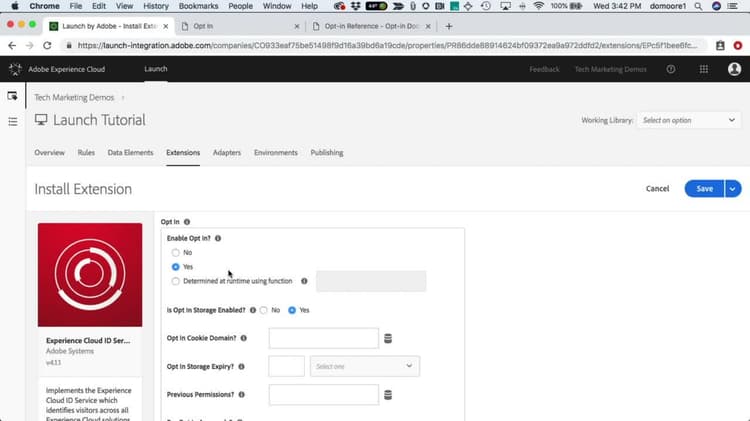The height and width of the screenshot is (421, 750).
Task: Select No for Enable Opt In
Action: click(x=176, y=253)
